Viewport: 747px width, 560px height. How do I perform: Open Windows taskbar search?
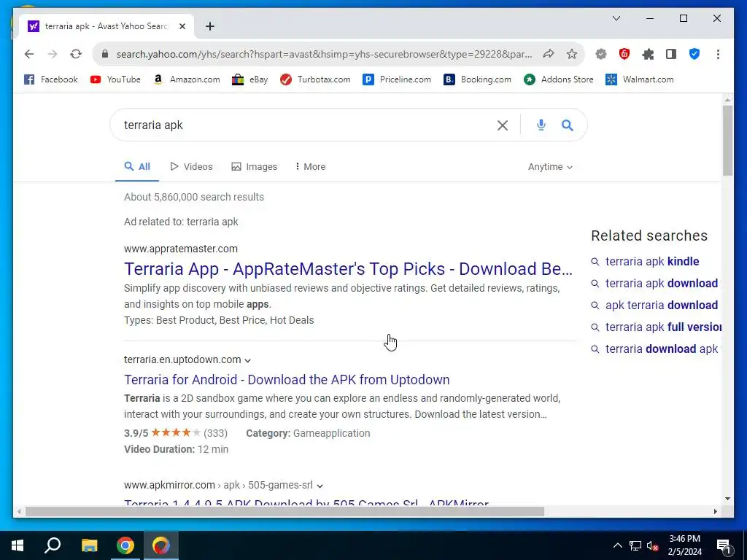pos(53,545)
